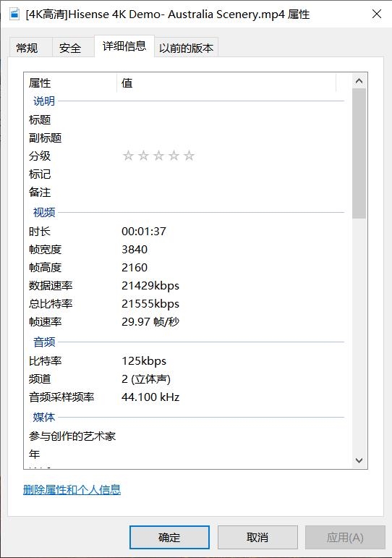Select the 音频采样频率 value 44.100 kHz
The height and width of the screenshot is (558, 392).
[x=150, y=397]
